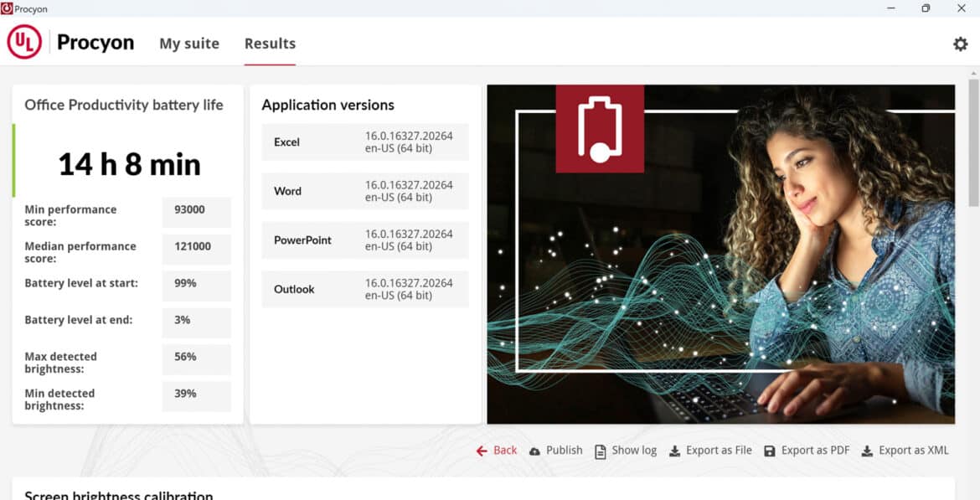Image resolution: width=980 pixels, height=500 pixels.
Task: Click the PowerPoint version number text
Action: pos(409,240)
